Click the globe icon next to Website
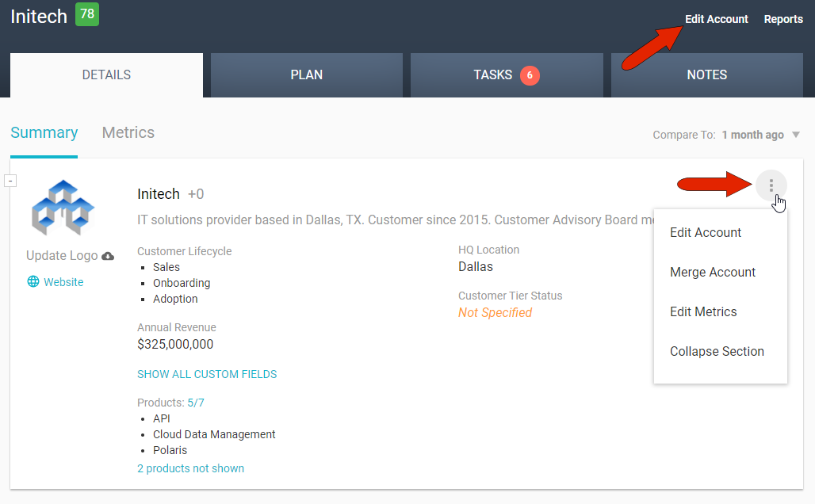Viewport: 815px width, 504px height. 33,281
